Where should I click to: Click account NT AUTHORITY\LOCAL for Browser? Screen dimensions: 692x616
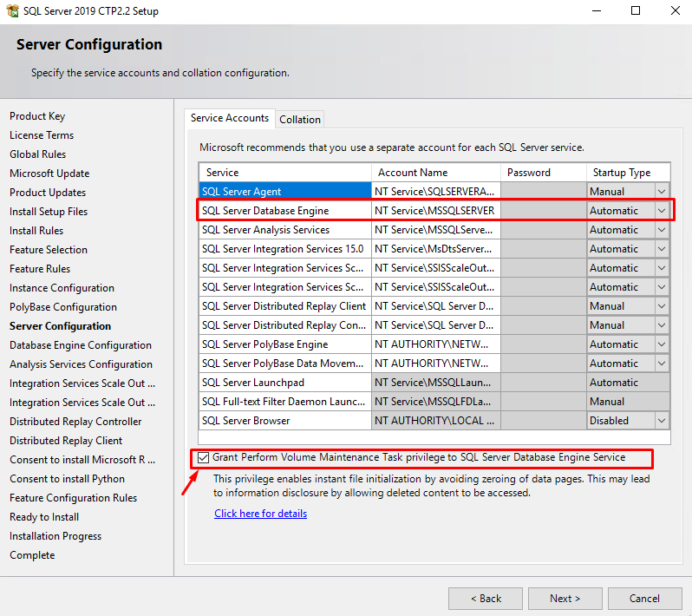(436, 421)
